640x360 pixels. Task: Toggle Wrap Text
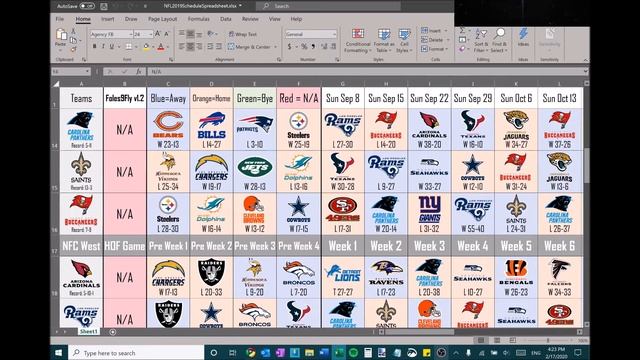point(242,34)
